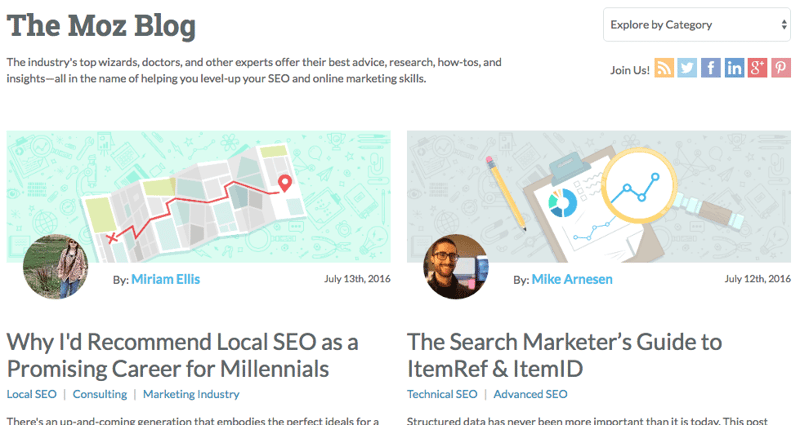The width and height of the screenshot is (800, 425).
Task: Open the ItemRef & ItemID guide title
Action: 563,355
